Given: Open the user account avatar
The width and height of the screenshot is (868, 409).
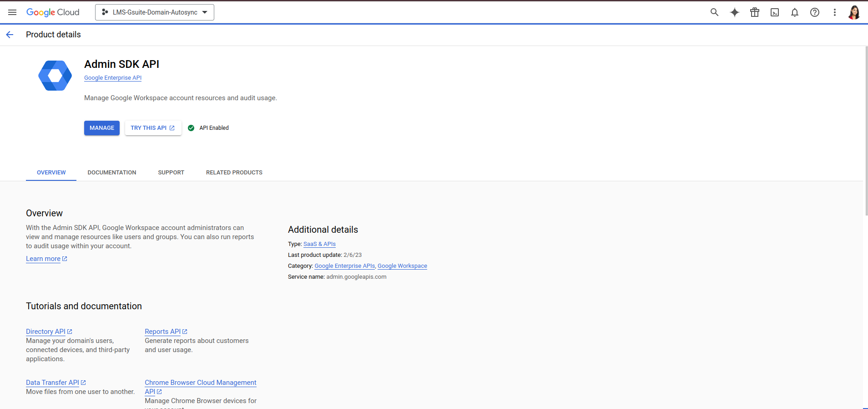Looking at the screenshot, I should point(854,12).
